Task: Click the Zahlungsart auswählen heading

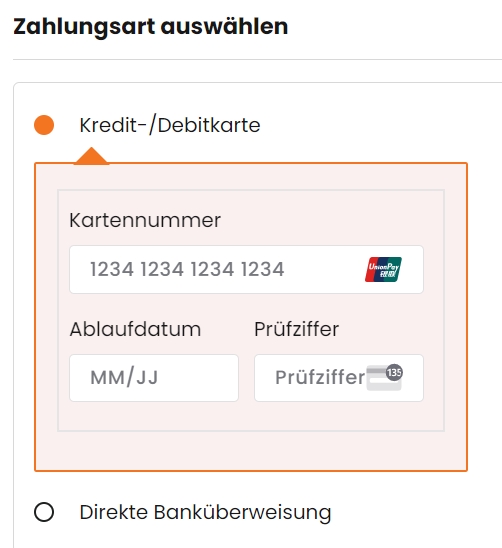Action: (x=151, y=27)
